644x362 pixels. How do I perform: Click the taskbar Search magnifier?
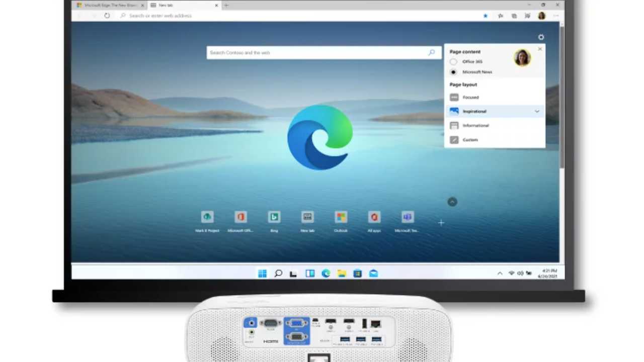point(278,273)
